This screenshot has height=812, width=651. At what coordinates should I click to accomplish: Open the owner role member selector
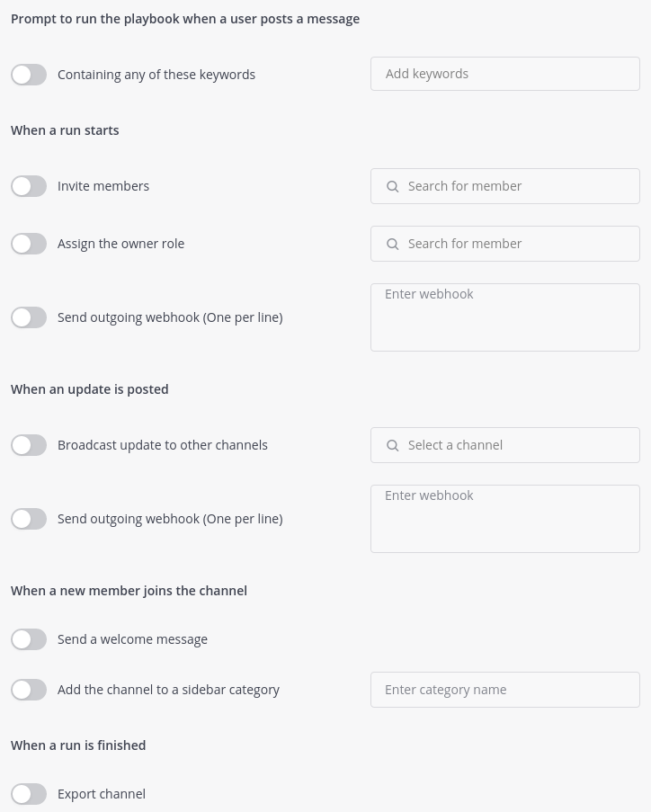coord(505,244)
